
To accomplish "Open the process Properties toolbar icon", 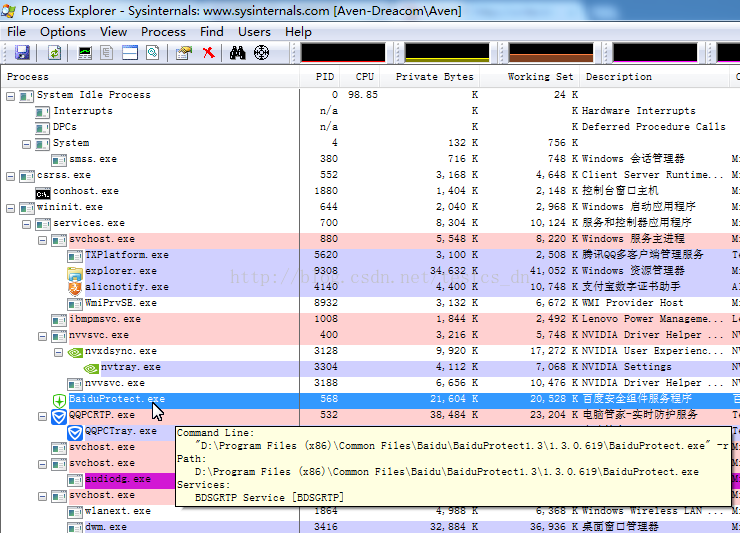I will 184,52.
